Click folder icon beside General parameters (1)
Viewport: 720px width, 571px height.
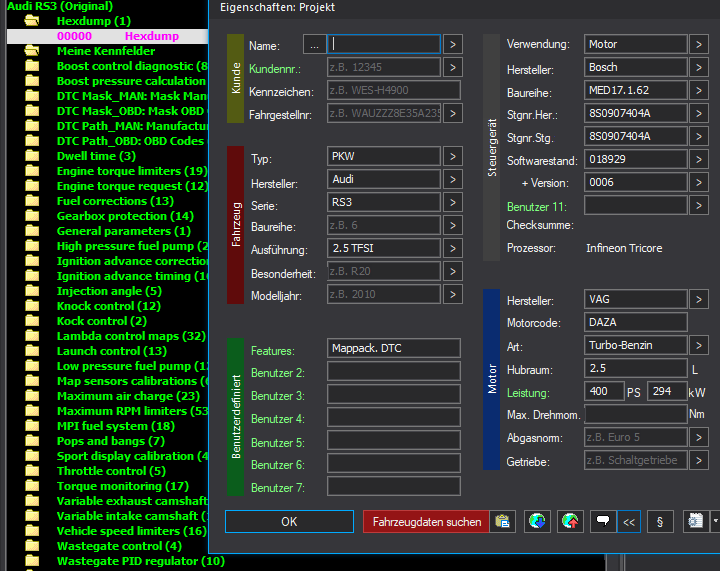32,231
